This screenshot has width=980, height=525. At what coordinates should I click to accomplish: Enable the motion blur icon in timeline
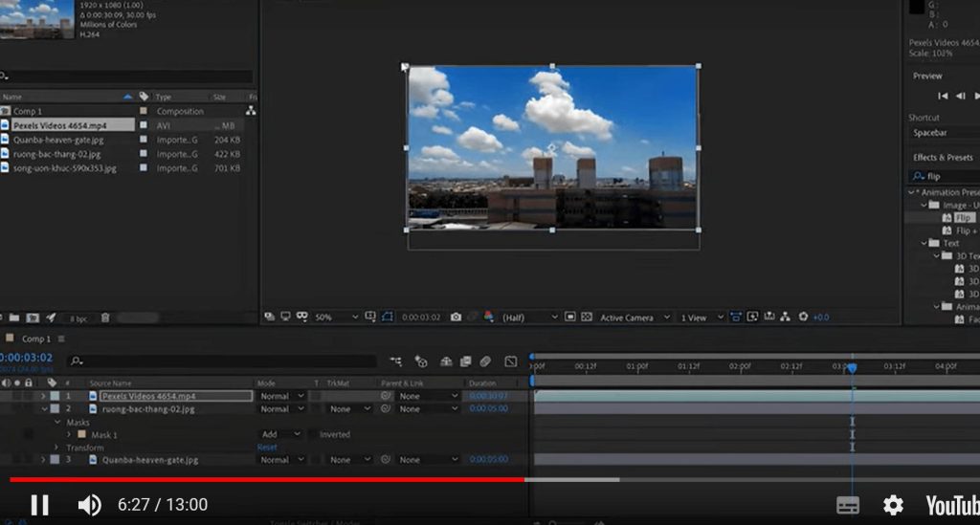(485, 361)
